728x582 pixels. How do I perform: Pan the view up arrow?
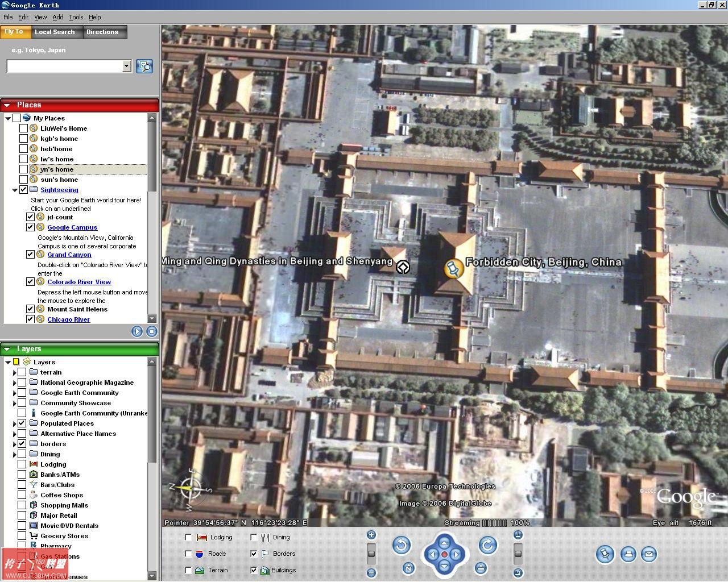click(444, 542)
